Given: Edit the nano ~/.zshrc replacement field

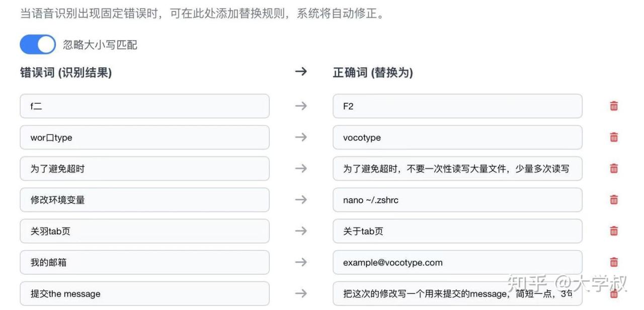Looking at the screenshot, I should tap(457, 200).
